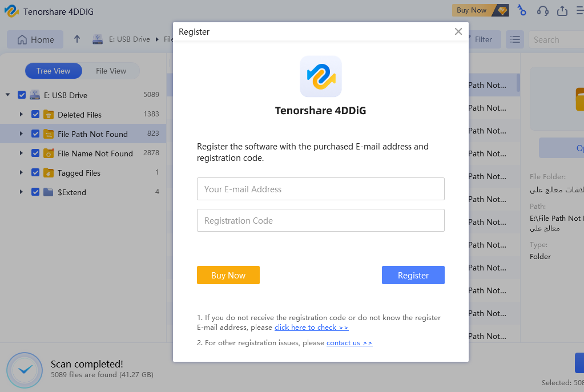584x392 pixels.
Task: Toggle the $Extend checkbox
Action: 35,192
